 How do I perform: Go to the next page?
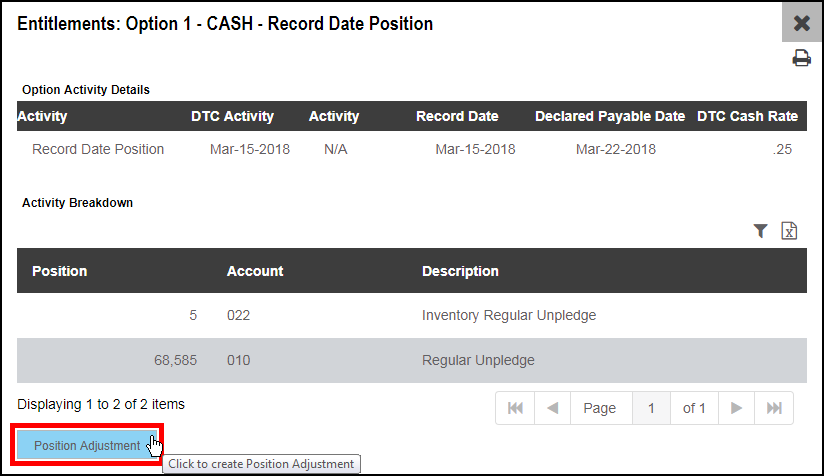click(736, 408)
